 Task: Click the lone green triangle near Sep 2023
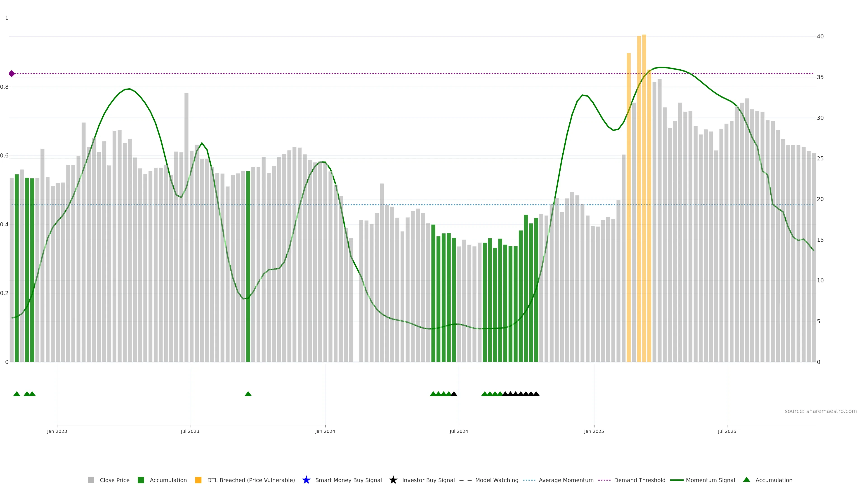click(x=248, y=394)
